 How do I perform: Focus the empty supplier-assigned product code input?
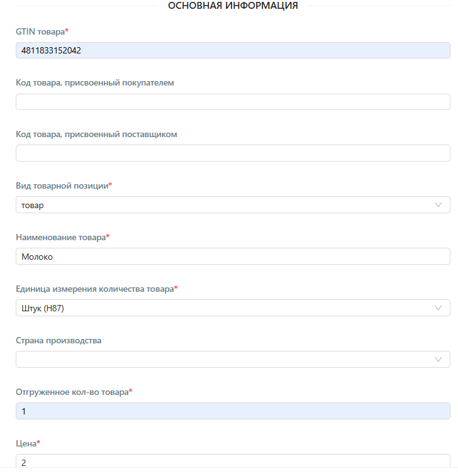[233, 153]
